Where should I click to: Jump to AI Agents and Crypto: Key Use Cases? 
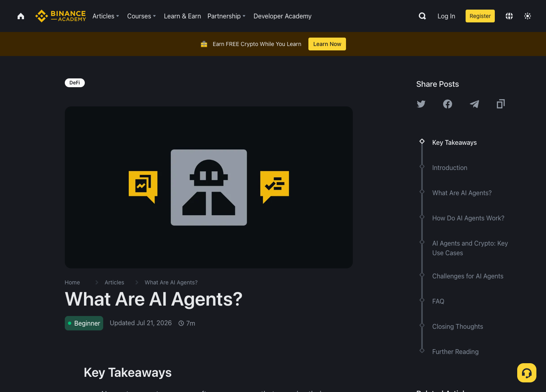coord(470,248)
